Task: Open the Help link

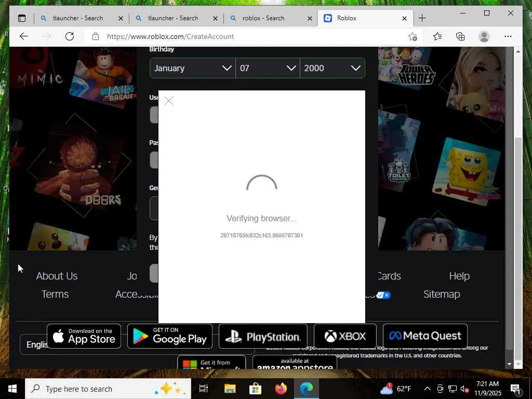Action: (x=459, y=276)
